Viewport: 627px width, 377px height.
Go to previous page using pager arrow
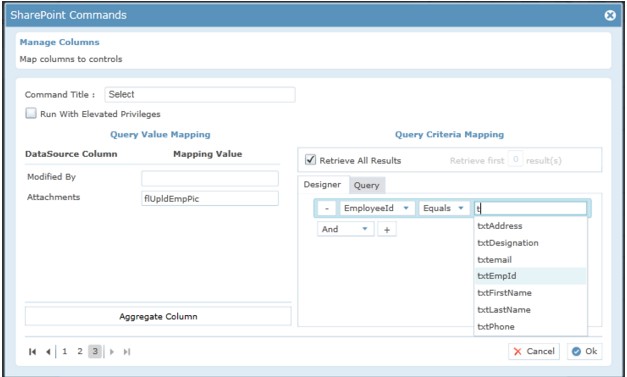point(48,351)
